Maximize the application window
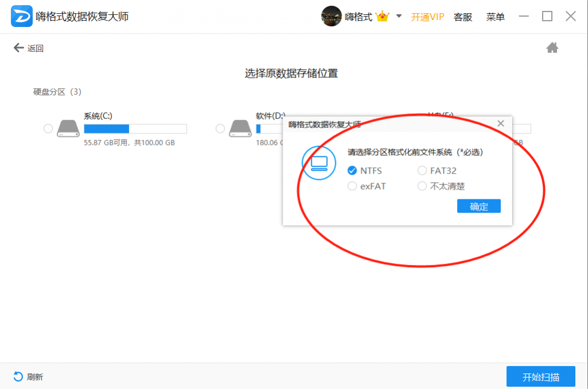The height and width of the screenshot is (389, 588). coord(547,16)
